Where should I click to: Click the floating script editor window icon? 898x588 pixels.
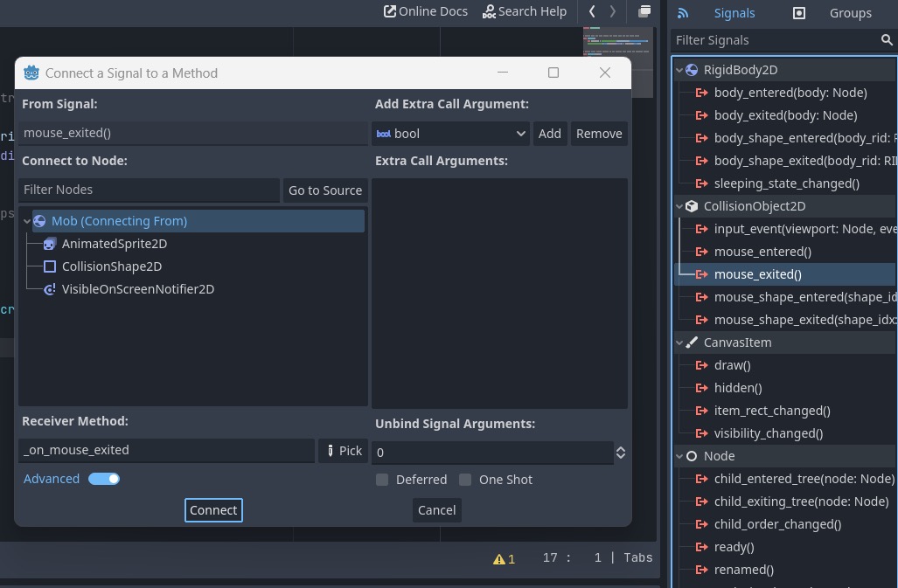(x=644, y=11)
